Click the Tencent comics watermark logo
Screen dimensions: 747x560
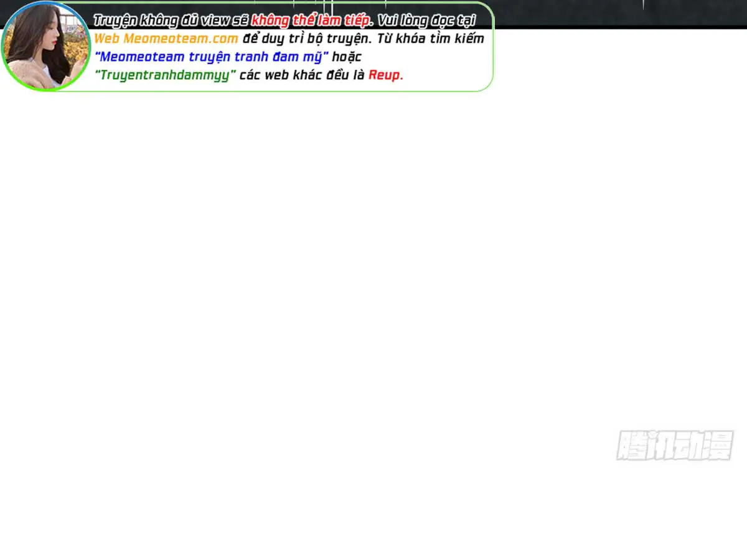(x=675, y=446)
